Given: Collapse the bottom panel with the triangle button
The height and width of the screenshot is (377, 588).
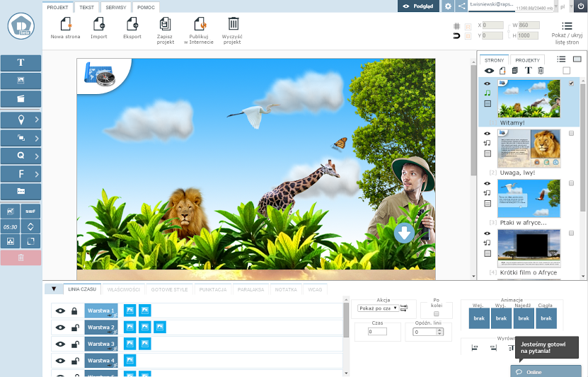Looking at the screenshot, I should click(53, 289).
